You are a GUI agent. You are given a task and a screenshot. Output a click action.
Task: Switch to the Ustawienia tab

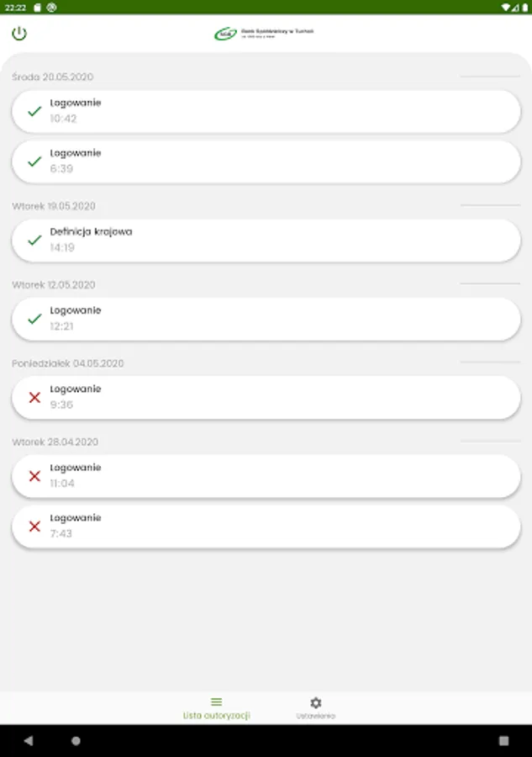(315, 707)
